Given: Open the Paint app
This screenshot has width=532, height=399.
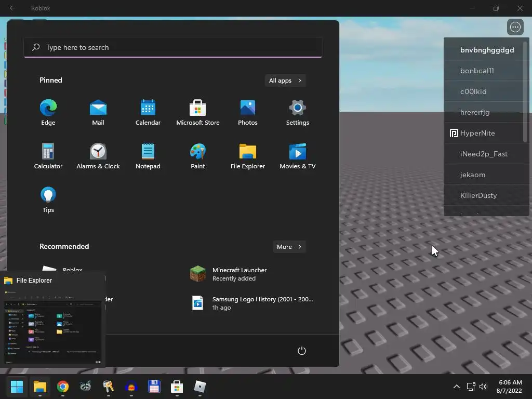Looking at the screenshot, I should pos(198,156).
